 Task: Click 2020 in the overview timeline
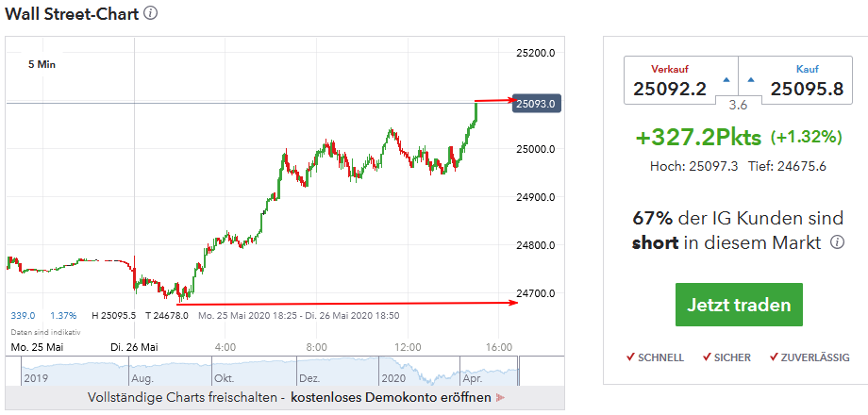click(394, 376)
